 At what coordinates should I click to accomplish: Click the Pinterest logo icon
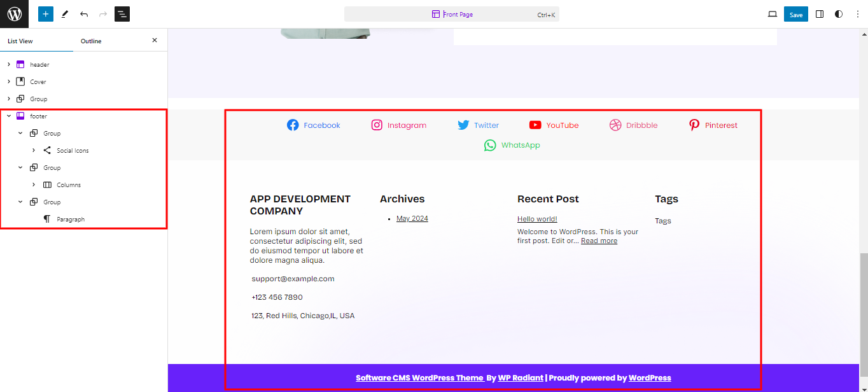tap(694, 125)
